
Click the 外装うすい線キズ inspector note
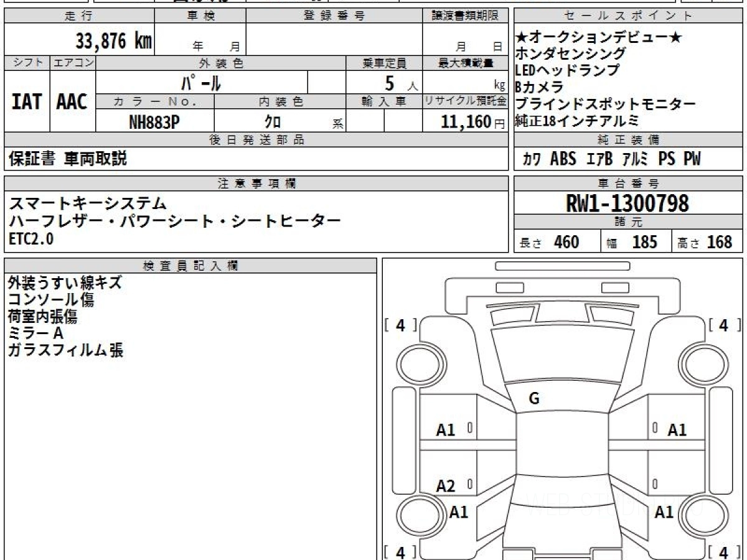[x=65, y=283]
